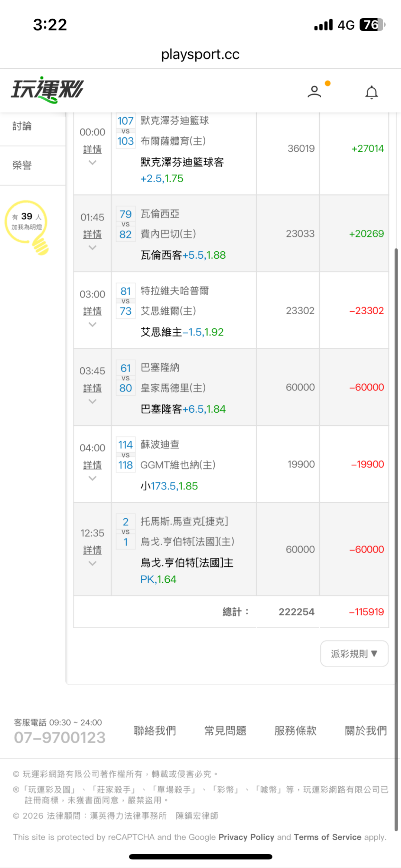The height and width of the screenshot is (868, 401).
Task: Open the 派彩規則 dropdown
Action: pos(354,654)
